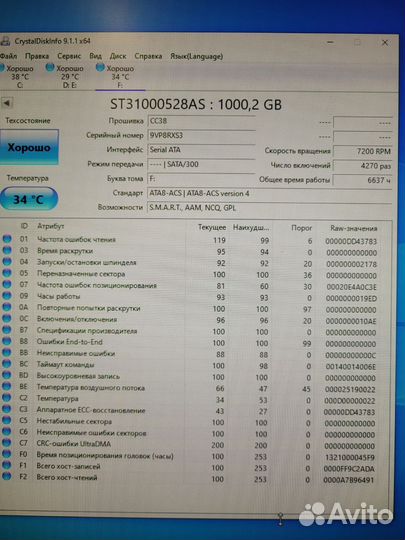The image size is (405, 540).
Task: Click status icon for attribute 05
Action: point(7,273)
